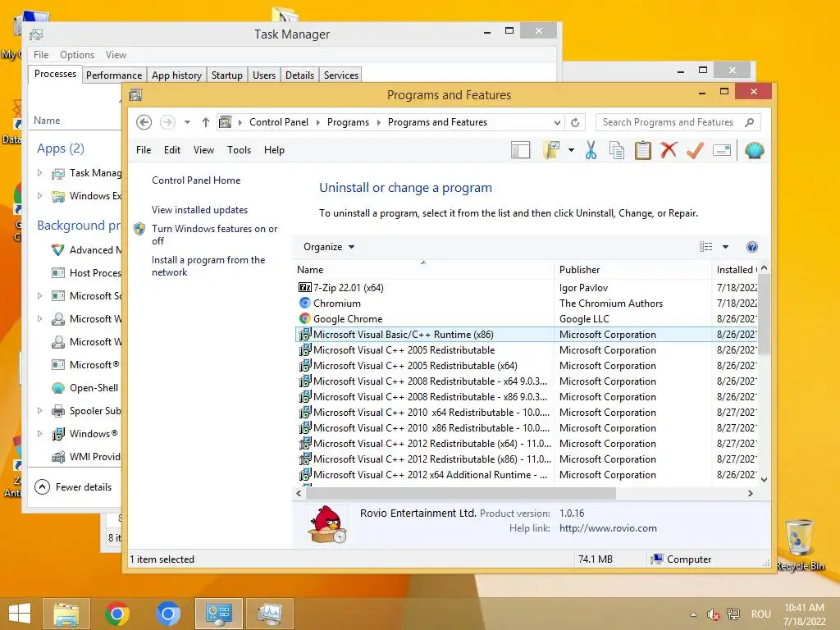
Task: Open the Recycle Bin desktop icon
Action: click(799, 545)
